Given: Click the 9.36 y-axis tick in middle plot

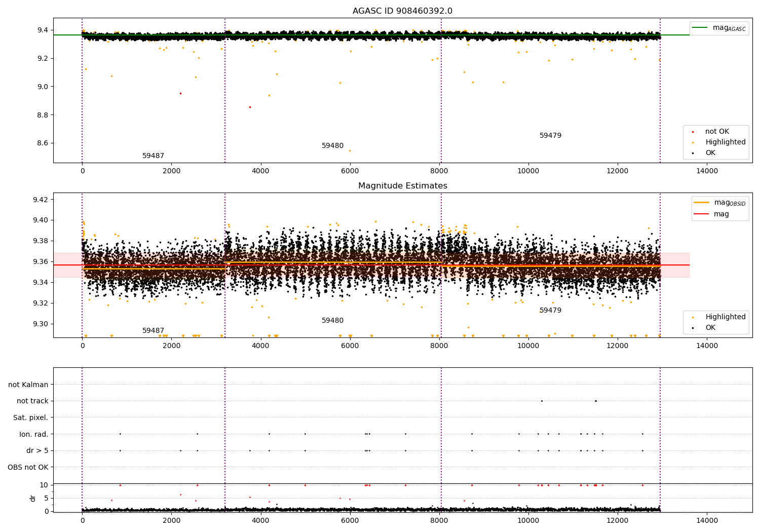Looking at the screenshot, I should (x=41, y=262).
